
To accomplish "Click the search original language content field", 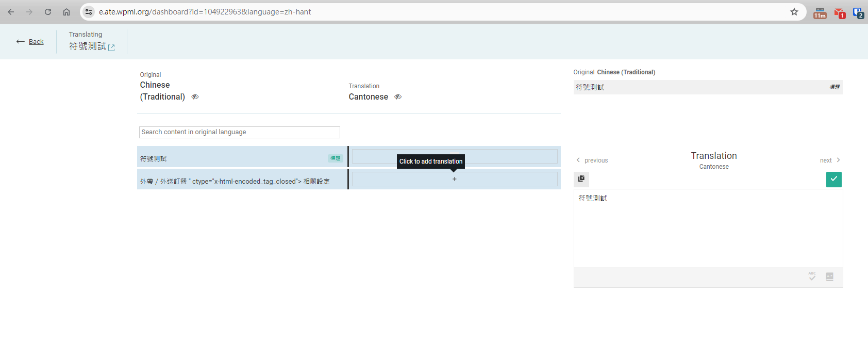I will (x=240, y=132).
